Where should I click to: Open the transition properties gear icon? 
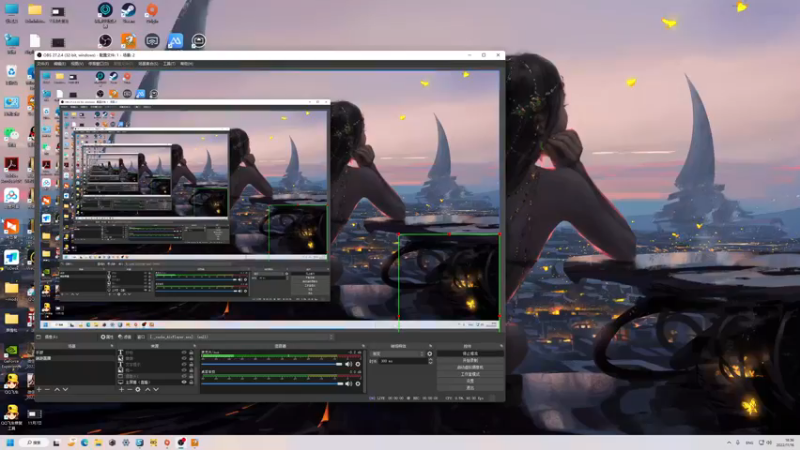pyautogui.click(x=430, y=354)
